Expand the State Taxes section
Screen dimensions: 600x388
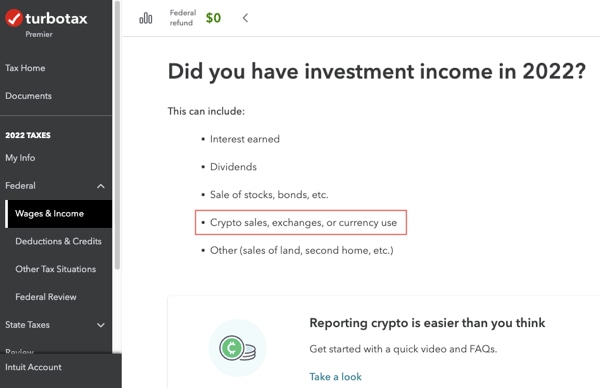click(x=101, y=325)
